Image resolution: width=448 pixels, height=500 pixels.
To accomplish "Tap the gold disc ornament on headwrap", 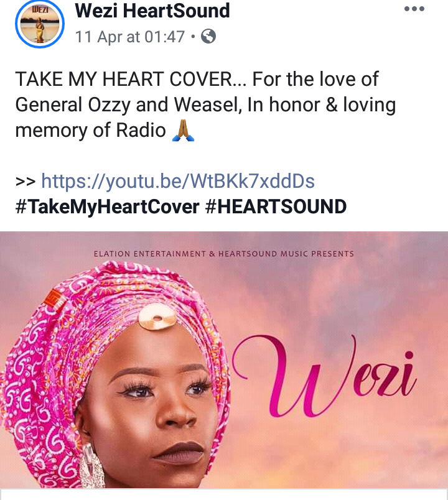I will 157,317.
